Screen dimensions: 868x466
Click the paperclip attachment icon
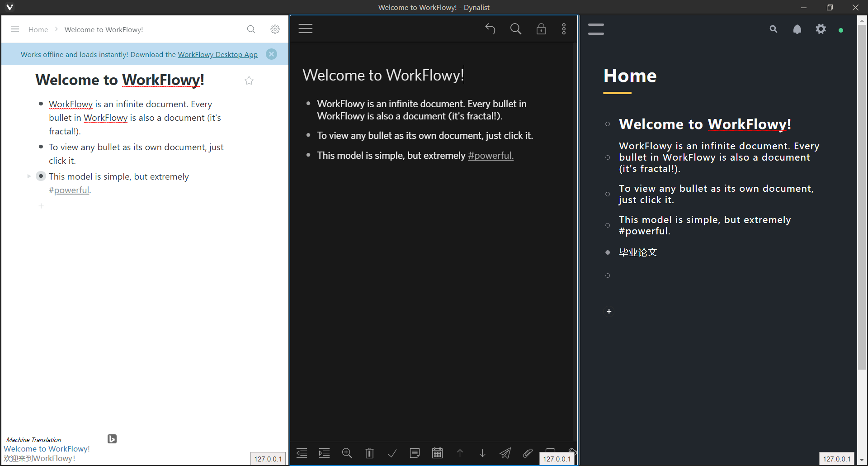point(528,453)
